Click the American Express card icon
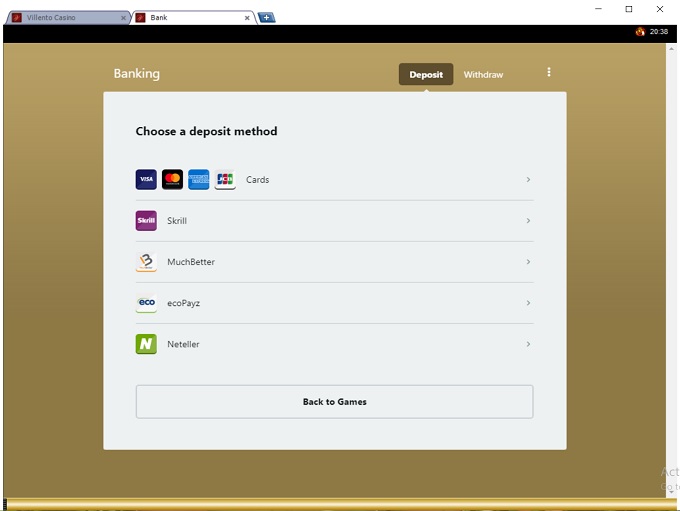 [198, 180]
